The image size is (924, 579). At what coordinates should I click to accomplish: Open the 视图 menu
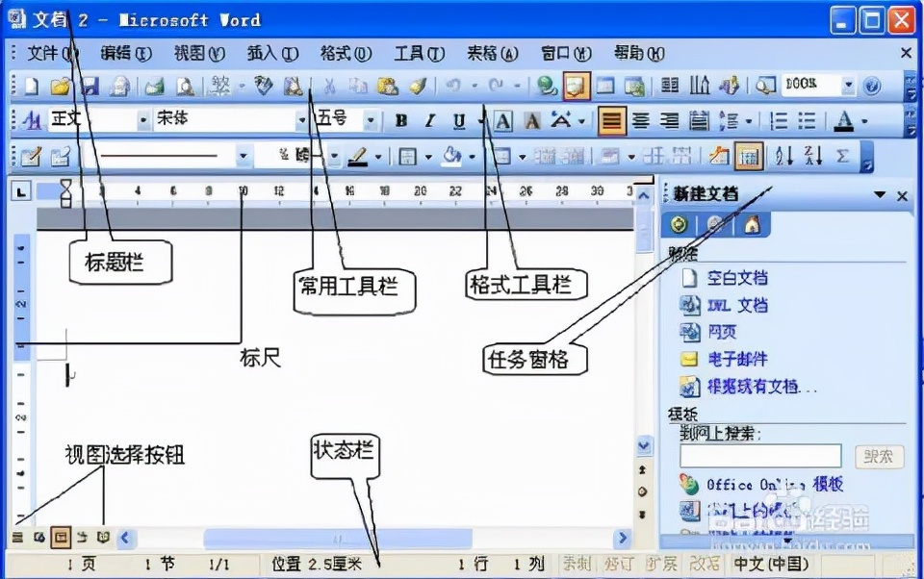coord(199,54)
